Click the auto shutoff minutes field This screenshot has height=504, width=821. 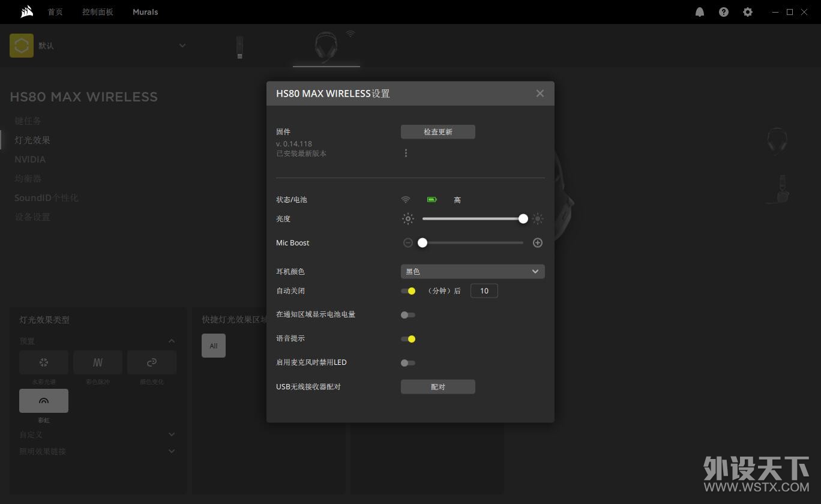coord(484,291)
